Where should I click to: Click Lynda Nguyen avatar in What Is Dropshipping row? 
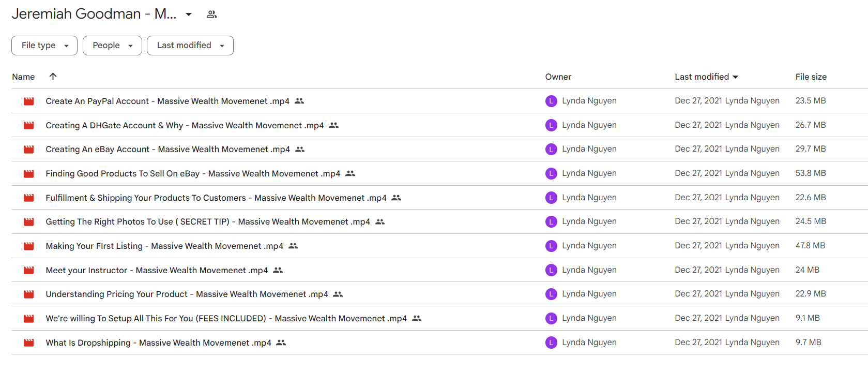pyautogui.click(x=551, y=343)
